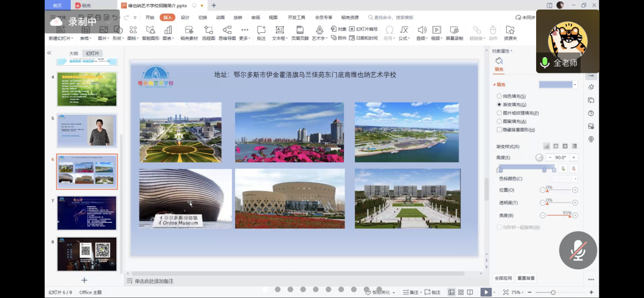Switch to slide sorter view icon
This screenshot has width=644, height=298.
(x=461, y=292)
